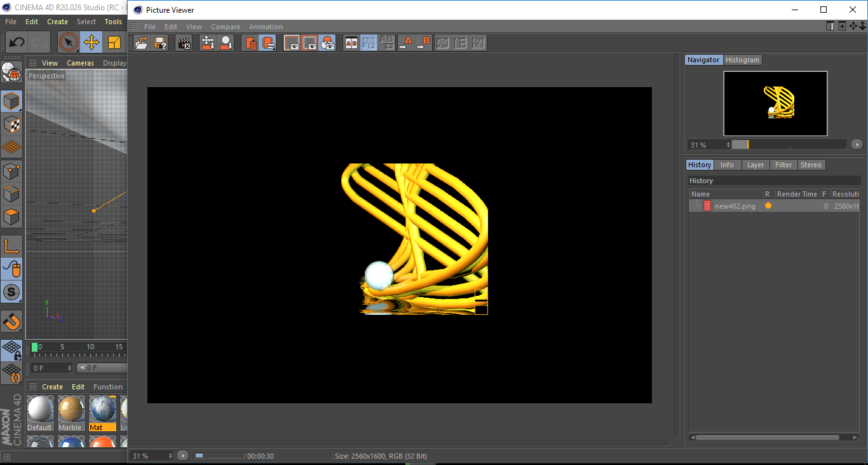
Task: Switch to the Filter tab
Action: [x=783, y=165]
